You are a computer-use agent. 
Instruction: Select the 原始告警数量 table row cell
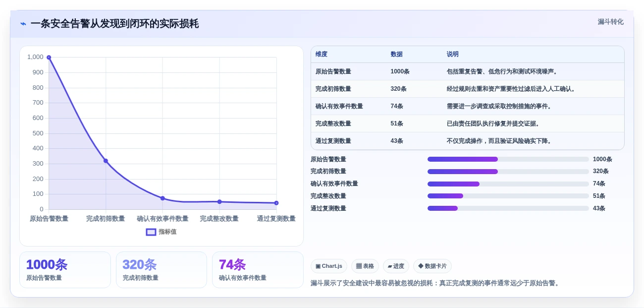(333, 71)
